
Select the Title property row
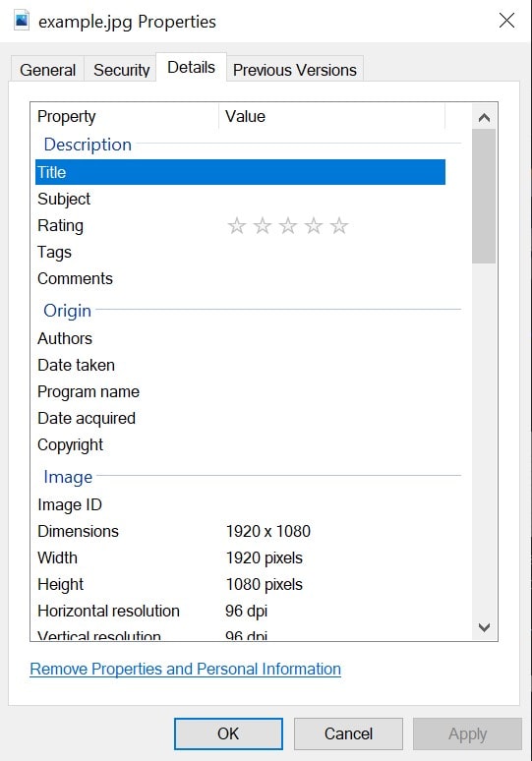240,172
